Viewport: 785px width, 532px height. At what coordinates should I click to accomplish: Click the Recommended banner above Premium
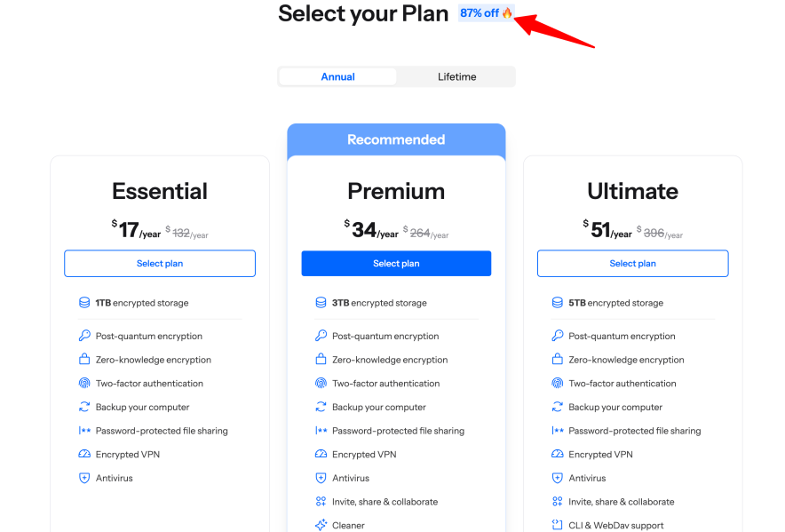pyautogui.click(x=396, y=139)
